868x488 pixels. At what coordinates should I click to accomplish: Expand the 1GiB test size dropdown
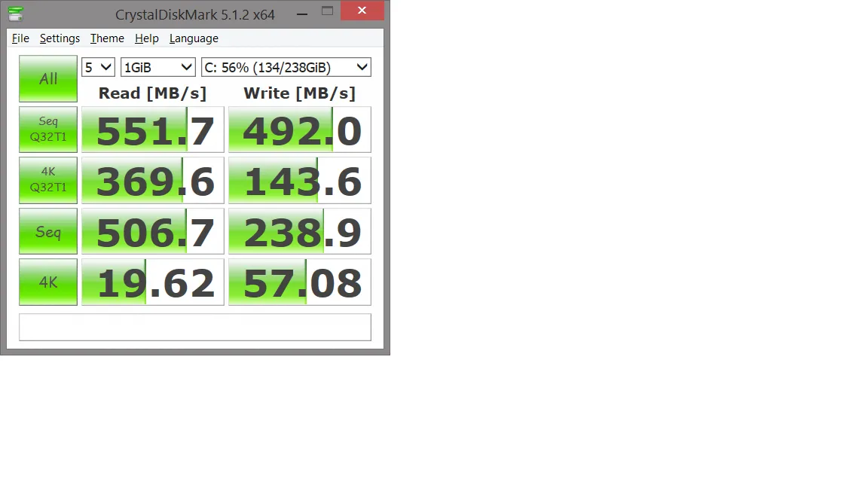pyautogui.click(x=157, y=68)
